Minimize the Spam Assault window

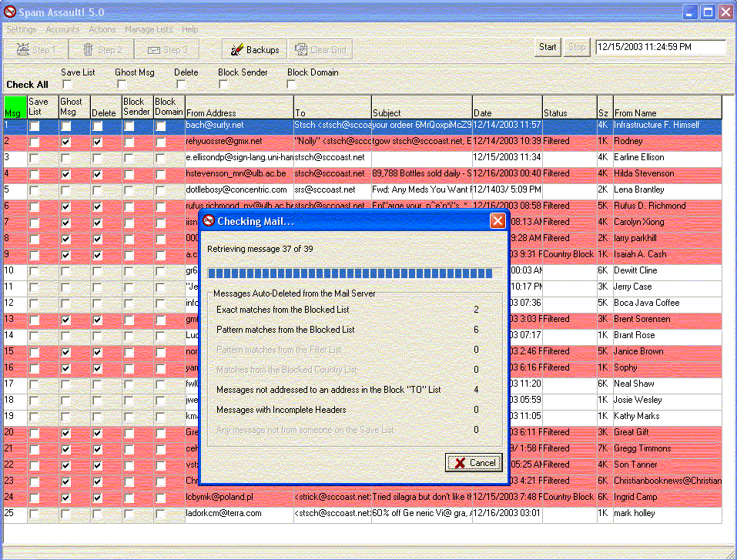point(689,12)
